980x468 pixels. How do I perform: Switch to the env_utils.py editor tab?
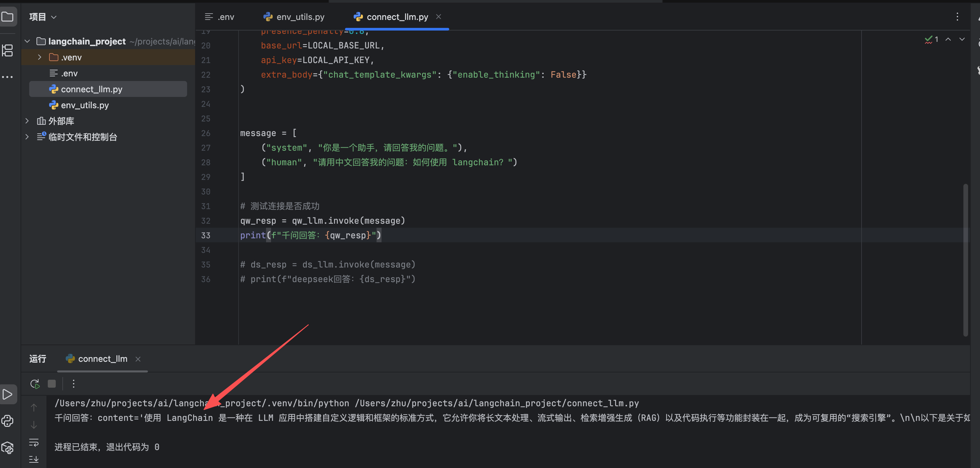point(294,17)
